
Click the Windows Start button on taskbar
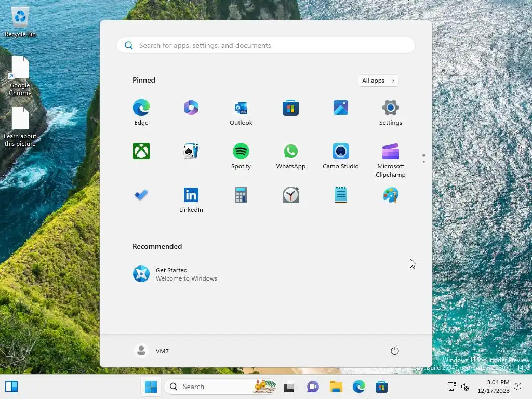pyautogui.click(x=151, y=387)
